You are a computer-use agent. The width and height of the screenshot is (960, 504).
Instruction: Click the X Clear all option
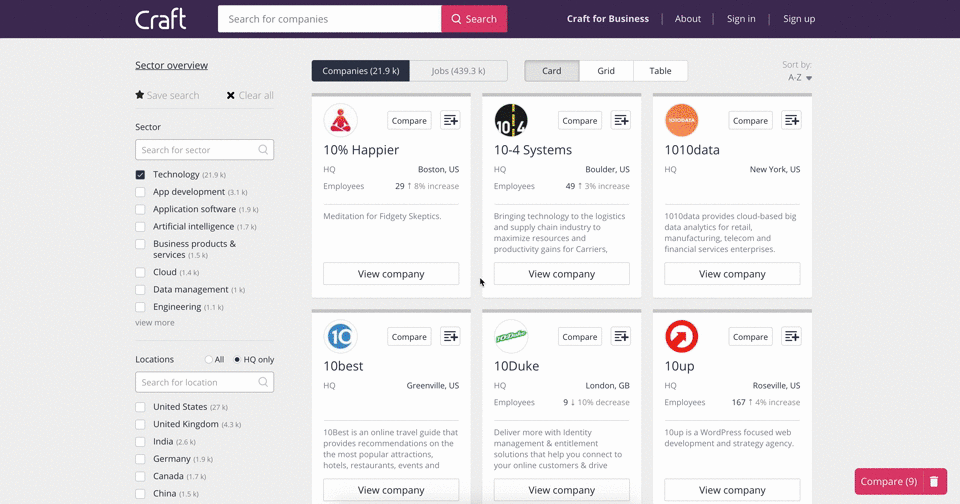pos(250,95)
